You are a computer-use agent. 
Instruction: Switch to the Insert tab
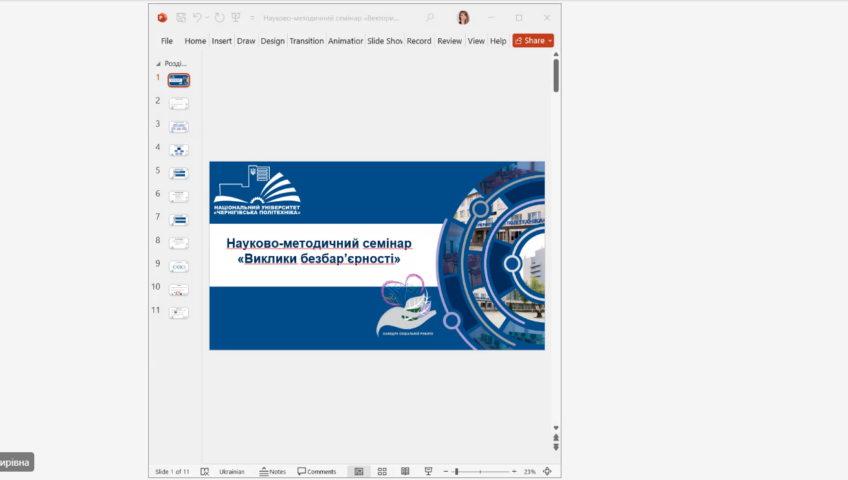(x=221, y=41)
